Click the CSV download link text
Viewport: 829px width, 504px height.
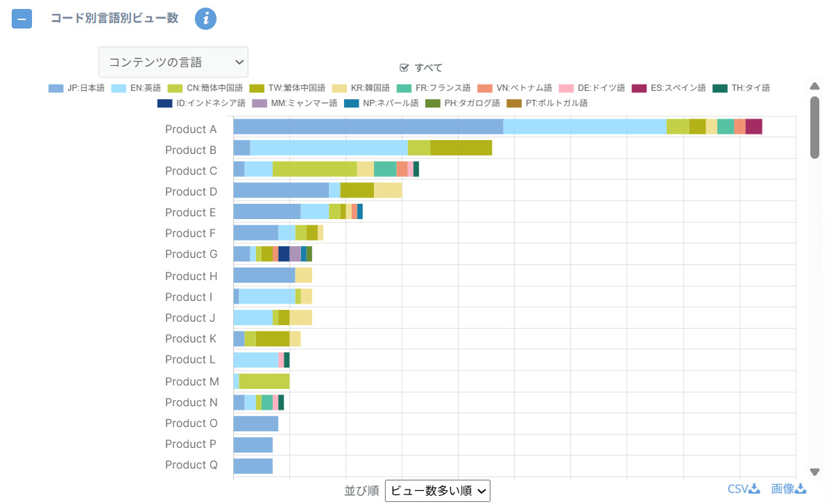(x=737, y=489)
